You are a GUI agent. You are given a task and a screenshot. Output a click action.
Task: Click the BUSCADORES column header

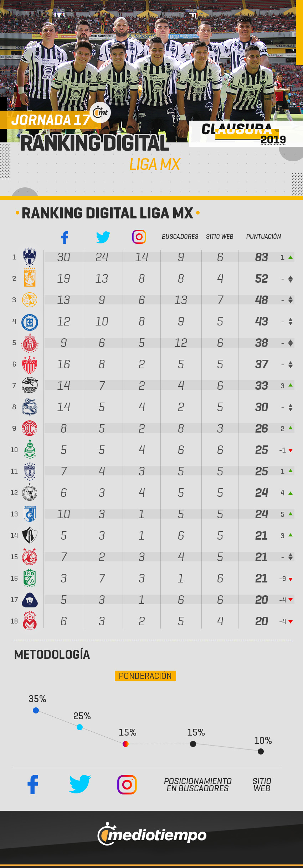[x=180, y=237]
